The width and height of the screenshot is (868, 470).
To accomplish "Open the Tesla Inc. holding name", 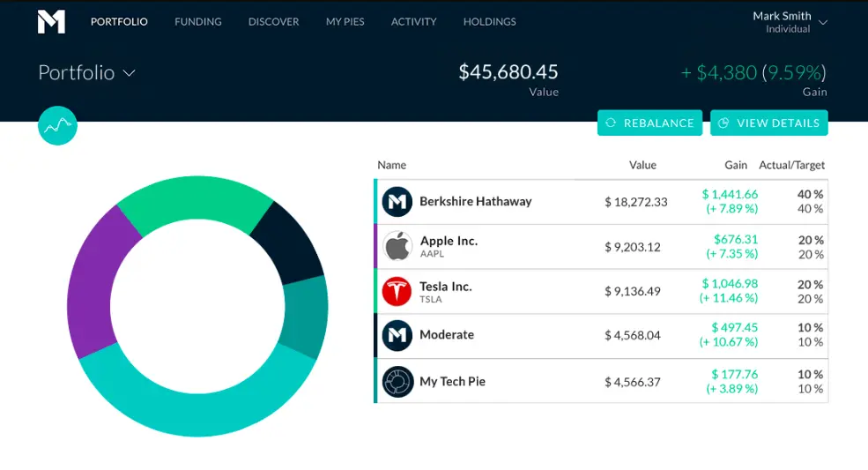I will tap(446, 286).
